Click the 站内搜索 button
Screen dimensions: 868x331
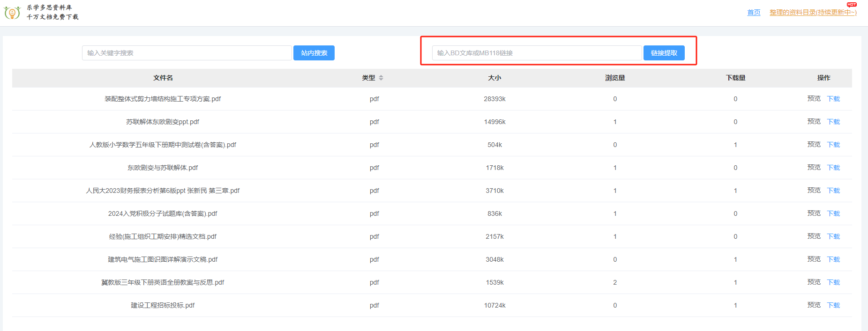click(x=314, y=53)
